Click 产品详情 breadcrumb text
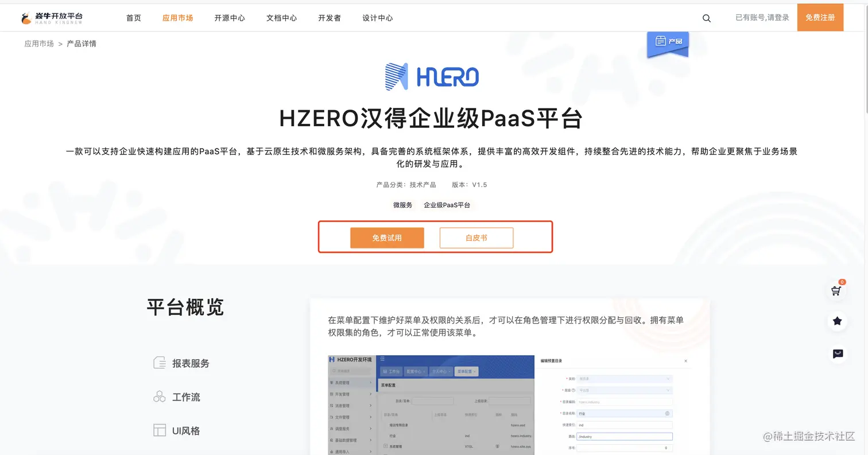 (x=82, y=44)
